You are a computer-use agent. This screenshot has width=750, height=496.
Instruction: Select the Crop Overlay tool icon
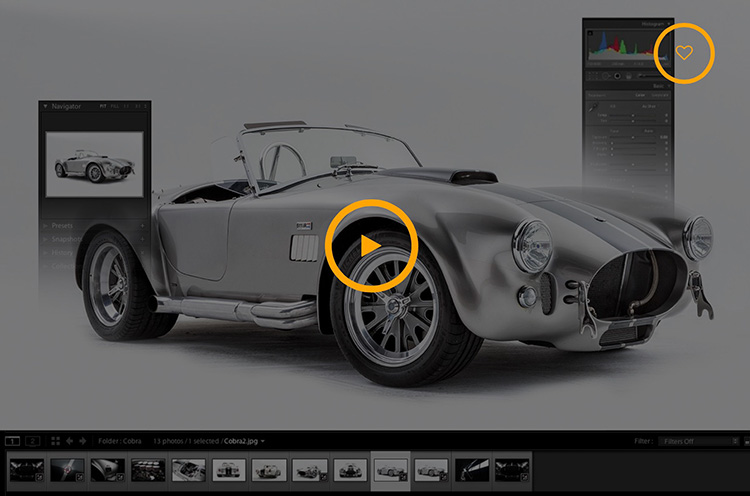[594, 75]
